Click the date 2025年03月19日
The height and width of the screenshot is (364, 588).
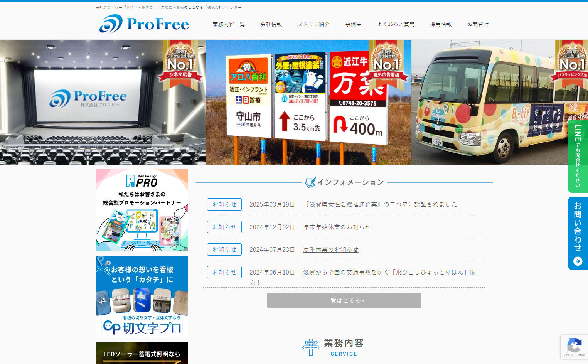click(272, 204)
